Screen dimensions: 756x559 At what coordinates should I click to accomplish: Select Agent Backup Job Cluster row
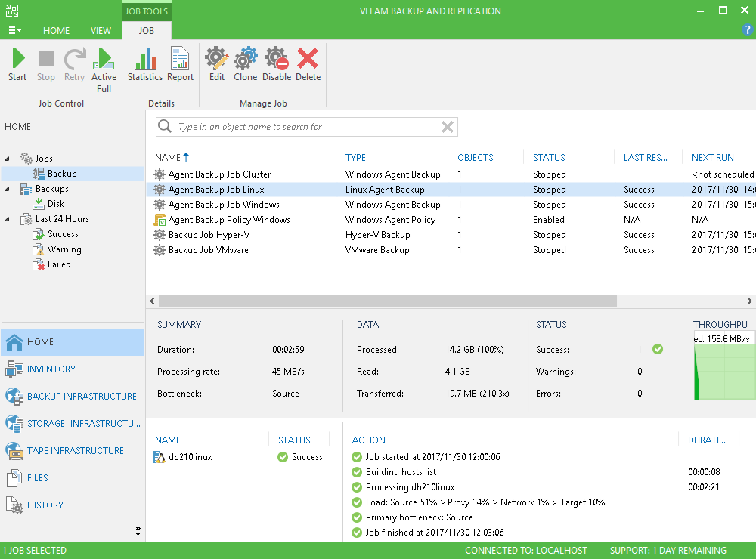pyautogui.click(x=451, y=174)
